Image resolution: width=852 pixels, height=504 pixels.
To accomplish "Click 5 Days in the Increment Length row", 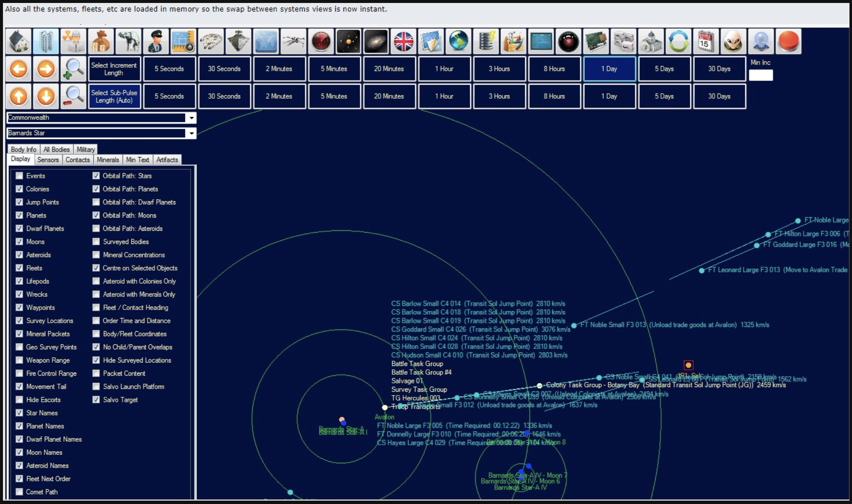I will pyautogui.click(x=664, y=69).
